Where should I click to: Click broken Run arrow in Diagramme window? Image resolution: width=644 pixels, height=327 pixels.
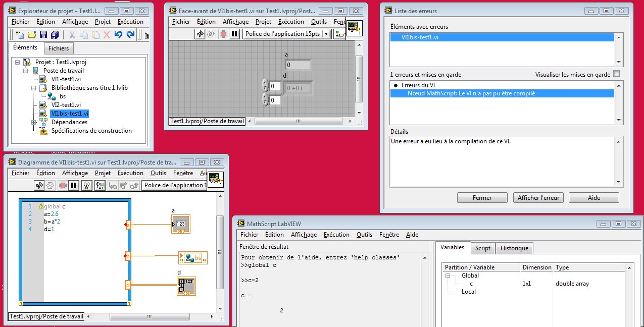coord(40,185)
